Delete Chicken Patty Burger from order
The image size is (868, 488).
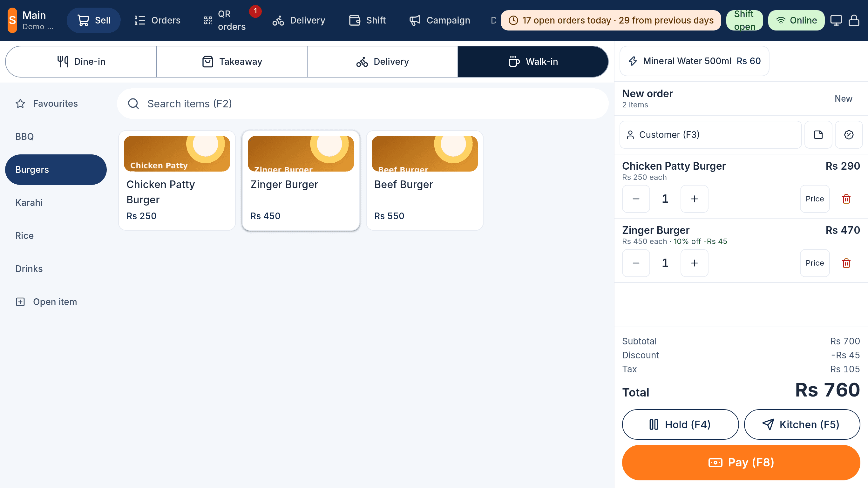click(846, 199)
